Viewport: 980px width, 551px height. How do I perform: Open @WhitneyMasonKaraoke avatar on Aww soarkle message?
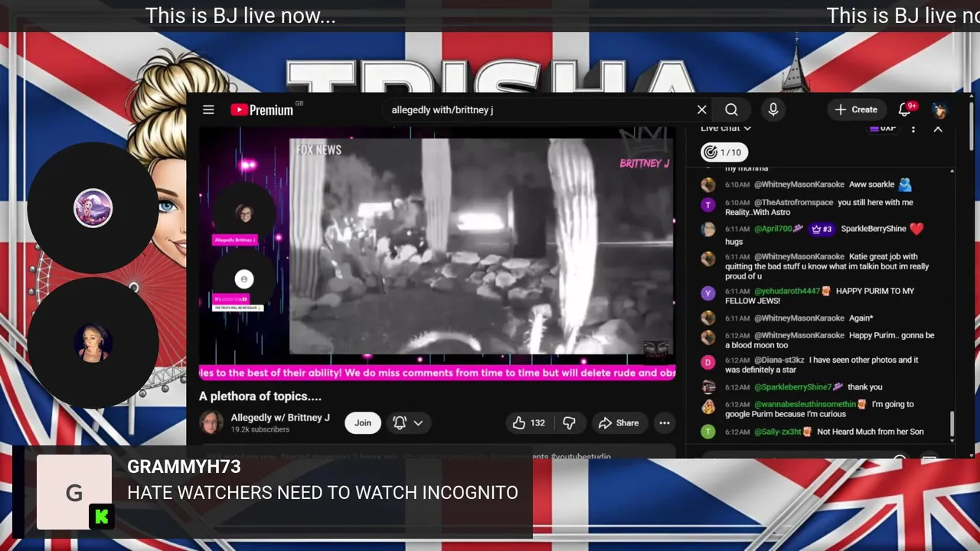pos(708,184)
